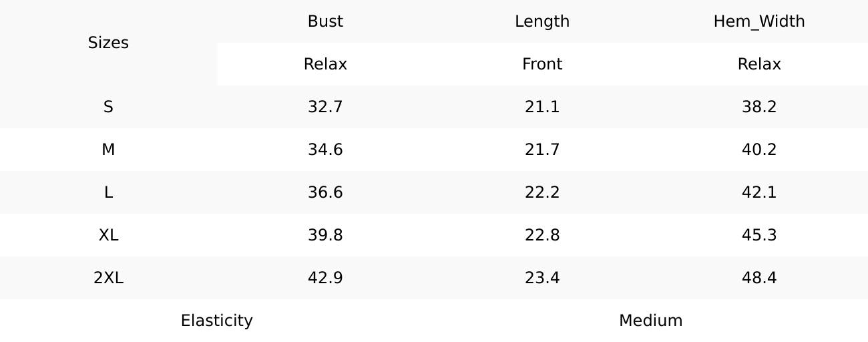Select the Bust column header
The width and height of the screenshot is (868, 342).
(x=325, y=21)
